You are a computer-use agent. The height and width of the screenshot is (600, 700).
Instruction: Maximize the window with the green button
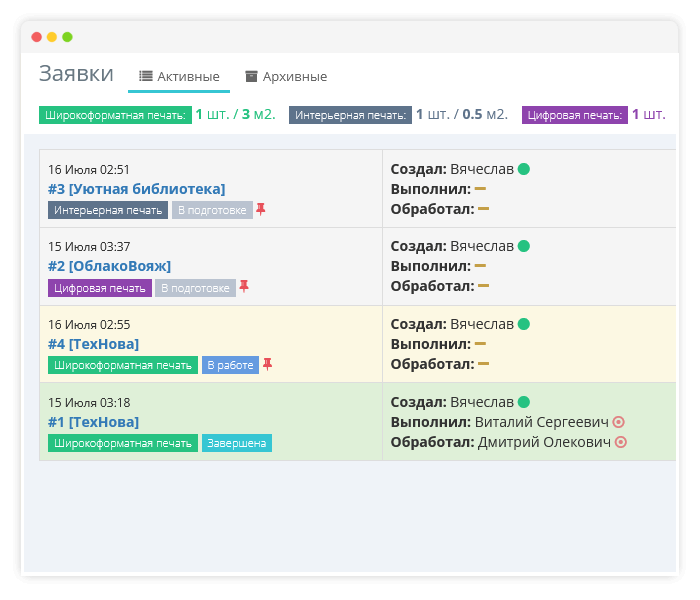(x=67, y=37)
